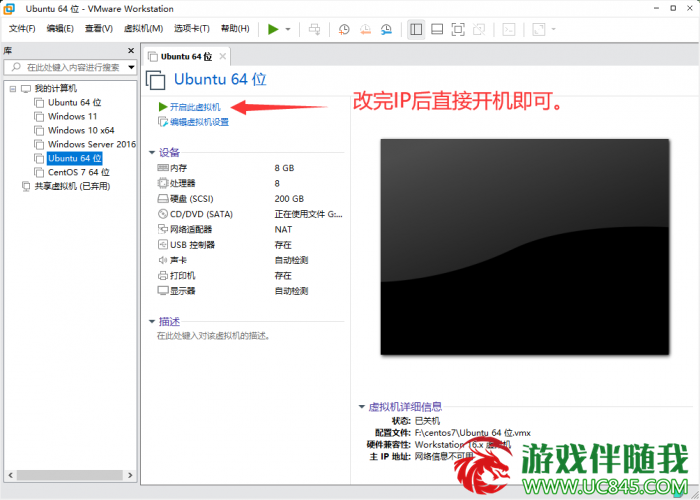Click the library horizontal scrollbar thumb
Viewport: 700px width, 500px height.
[x=70, y=475]
